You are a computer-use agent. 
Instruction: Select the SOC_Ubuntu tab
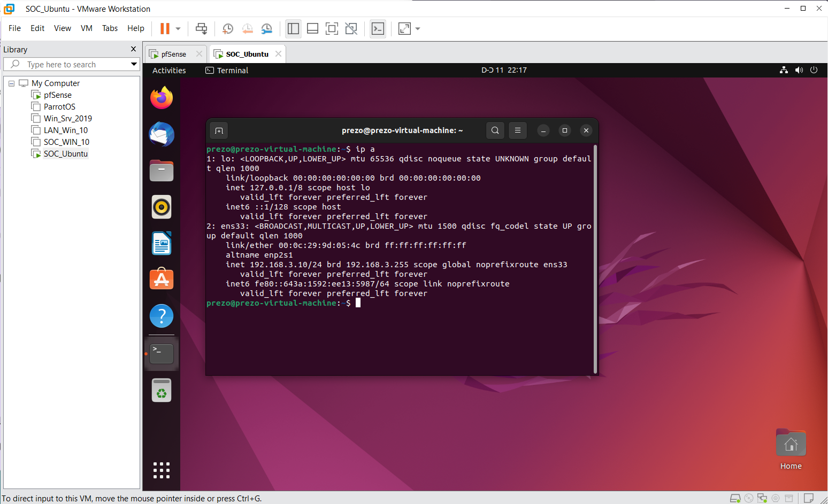247,54
